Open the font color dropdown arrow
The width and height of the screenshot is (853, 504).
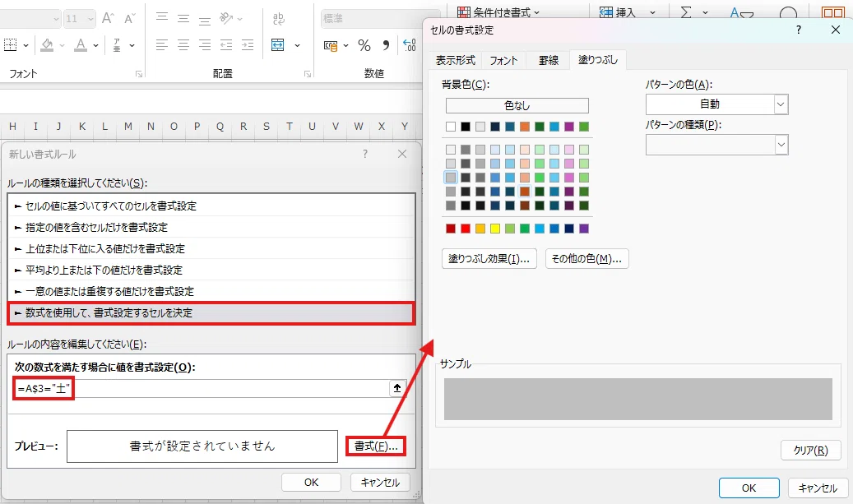[95, 46]
